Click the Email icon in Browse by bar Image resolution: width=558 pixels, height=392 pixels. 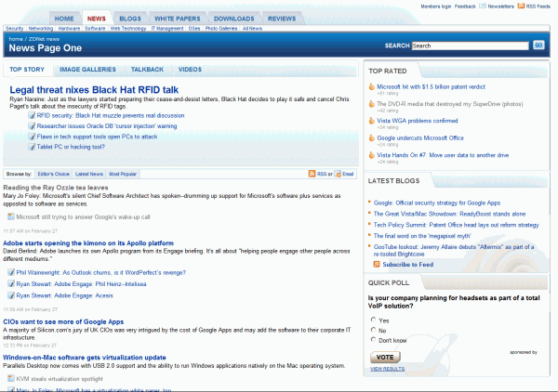tap(338, 174)
